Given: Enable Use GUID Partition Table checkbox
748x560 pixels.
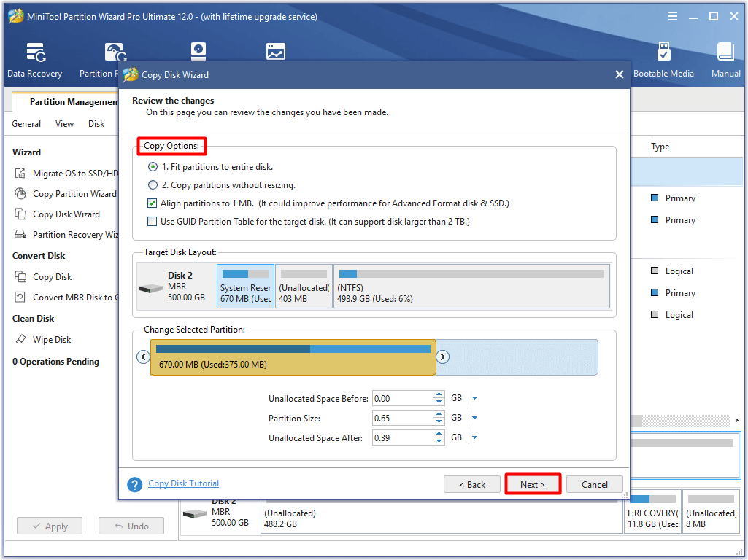Looking at the screenshot, I should click(153, 221).
